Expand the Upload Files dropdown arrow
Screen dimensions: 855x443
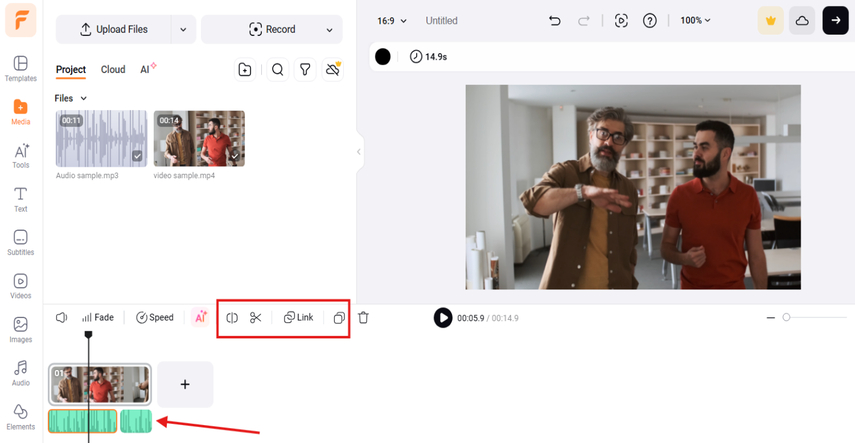(183, 29)
